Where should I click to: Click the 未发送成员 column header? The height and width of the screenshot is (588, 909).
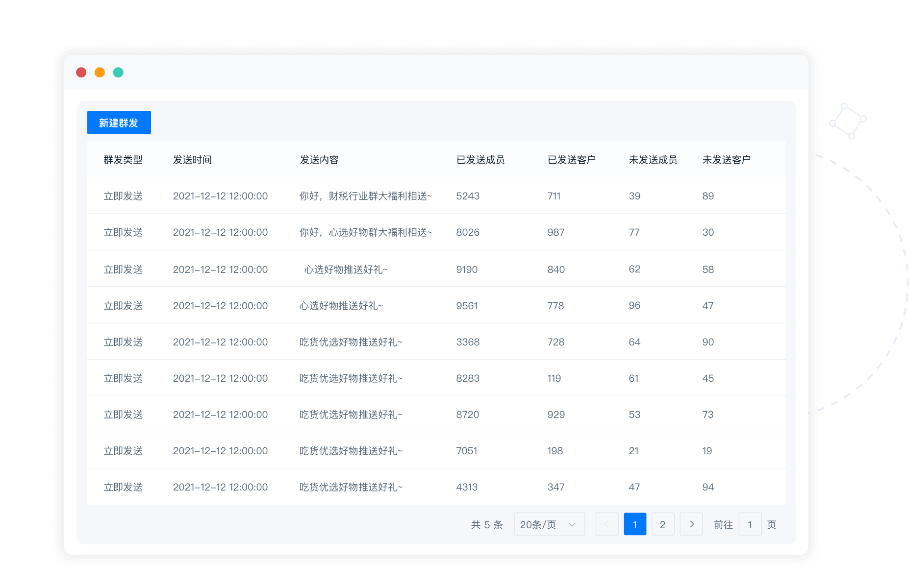(653, 160)
